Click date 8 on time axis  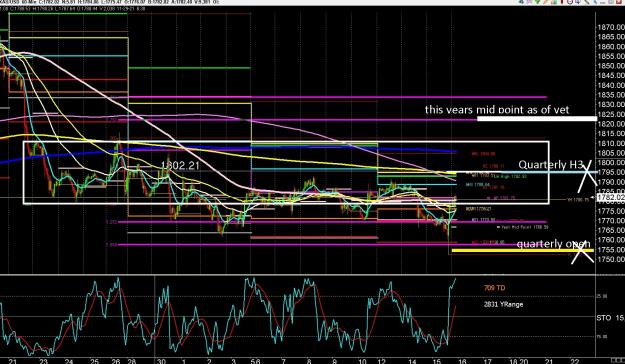pyautogui.click(x=309, y=361)
